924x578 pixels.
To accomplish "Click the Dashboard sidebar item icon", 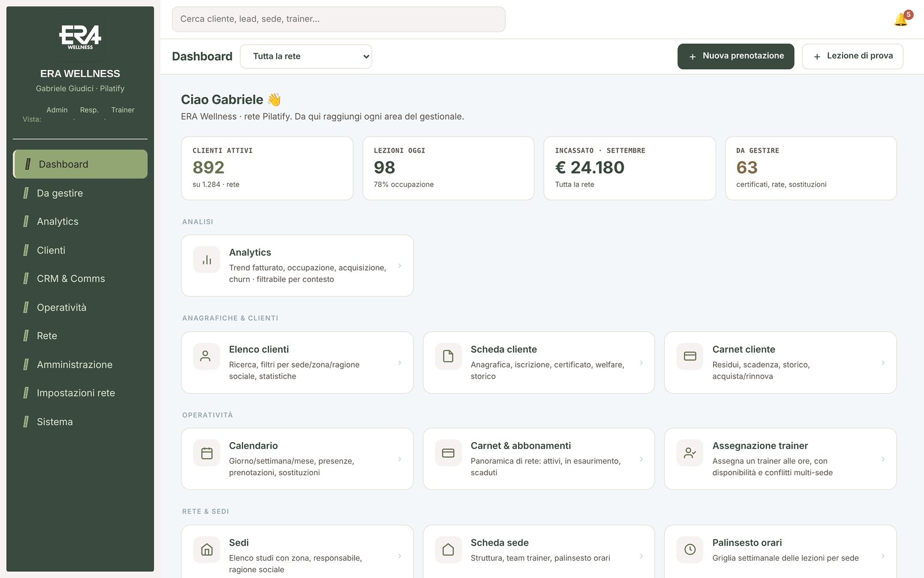I will click(x=28, y=164).
